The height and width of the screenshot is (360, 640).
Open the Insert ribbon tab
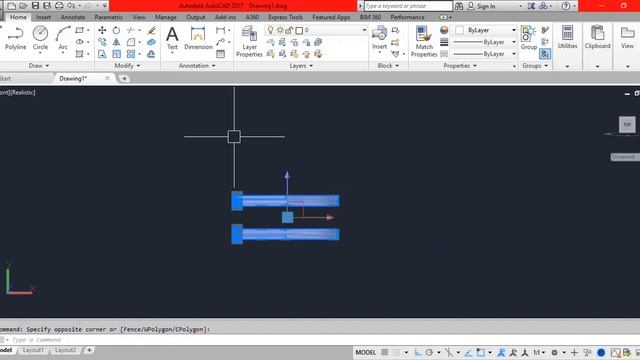(43, 17)
